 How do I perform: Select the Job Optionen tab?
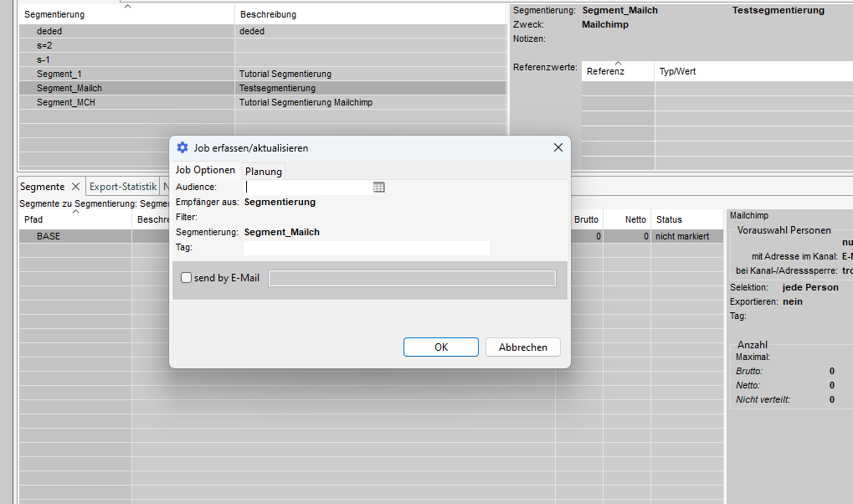(205, 171)
